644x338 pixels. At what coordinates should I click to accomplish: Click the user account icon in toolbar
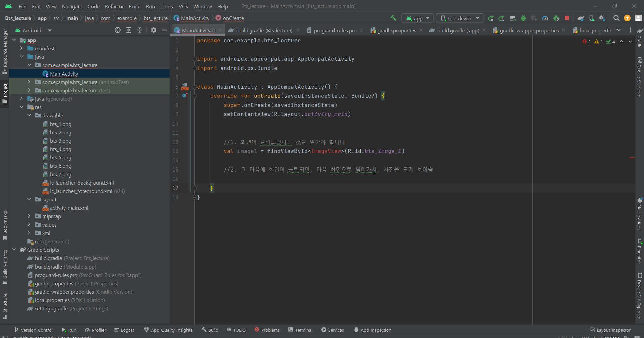638,18
